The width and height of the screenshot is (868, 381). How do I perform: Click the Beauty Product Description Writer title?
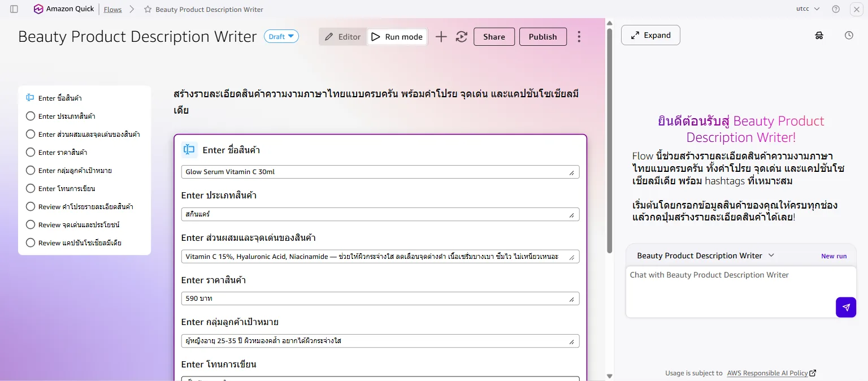pos(137,37)
